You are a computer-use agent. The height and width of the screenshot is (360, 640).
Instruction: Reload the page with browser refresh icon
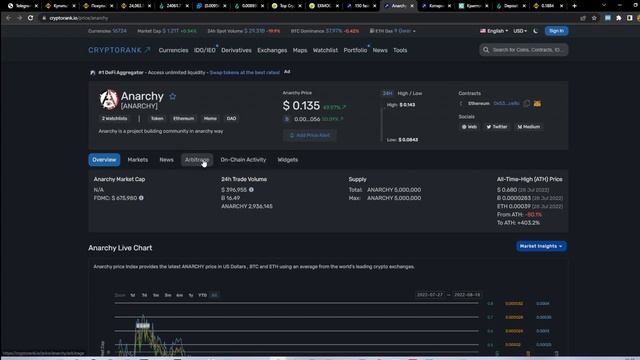30,18
